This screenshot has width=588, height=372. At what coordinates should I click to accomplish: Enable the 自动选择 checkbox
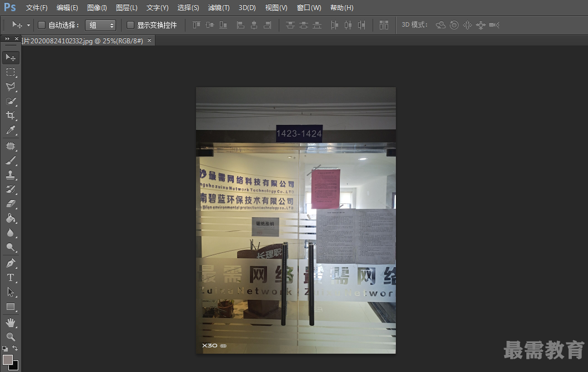[42, 25]
